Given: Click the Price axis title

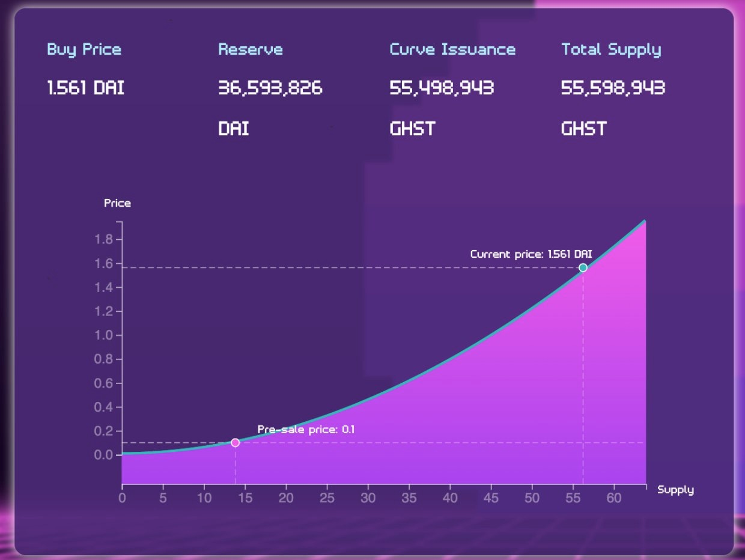Looking at the screenshot, I should tap(117, 203).
